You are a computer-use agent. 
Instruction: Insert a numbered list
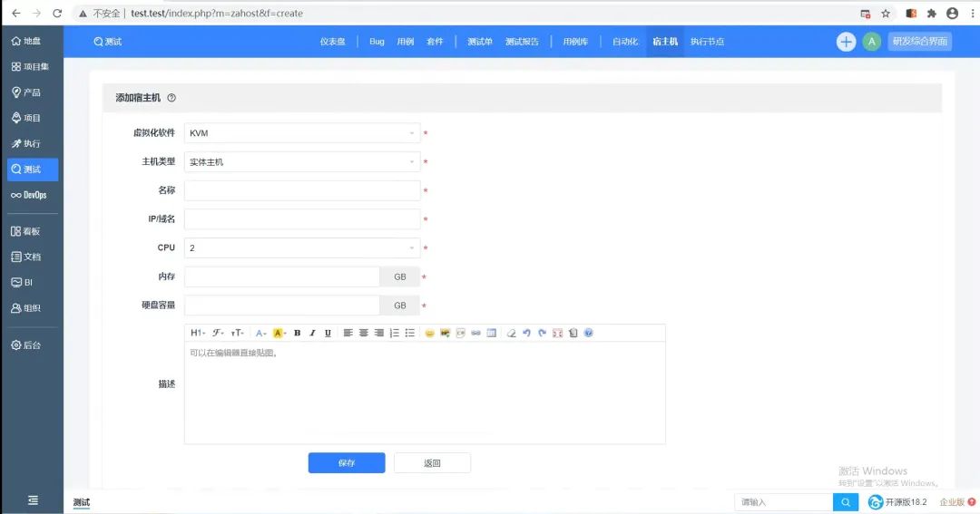pyautogui.click(x=395, y=333)
